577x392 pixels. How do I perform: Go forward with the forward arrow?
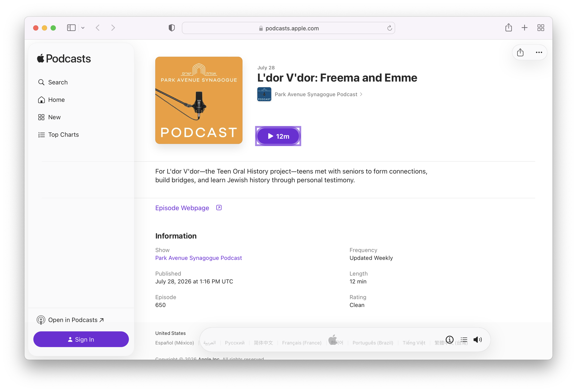[x=113, y=27]
